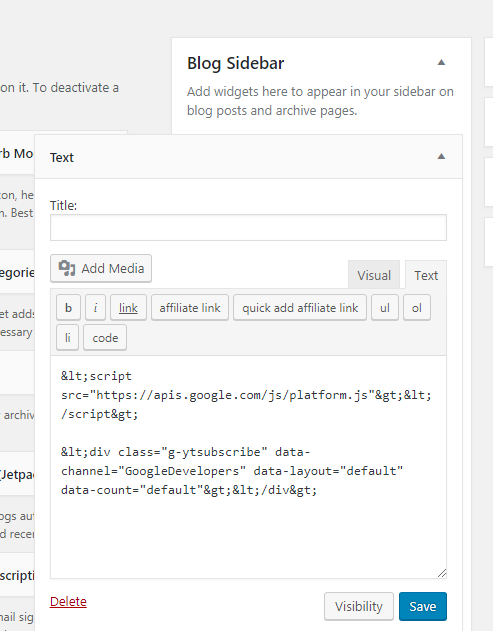The width and height of the screenshot is (493, 631).
Task: Delete the Text widget
Action: point(68,602)
